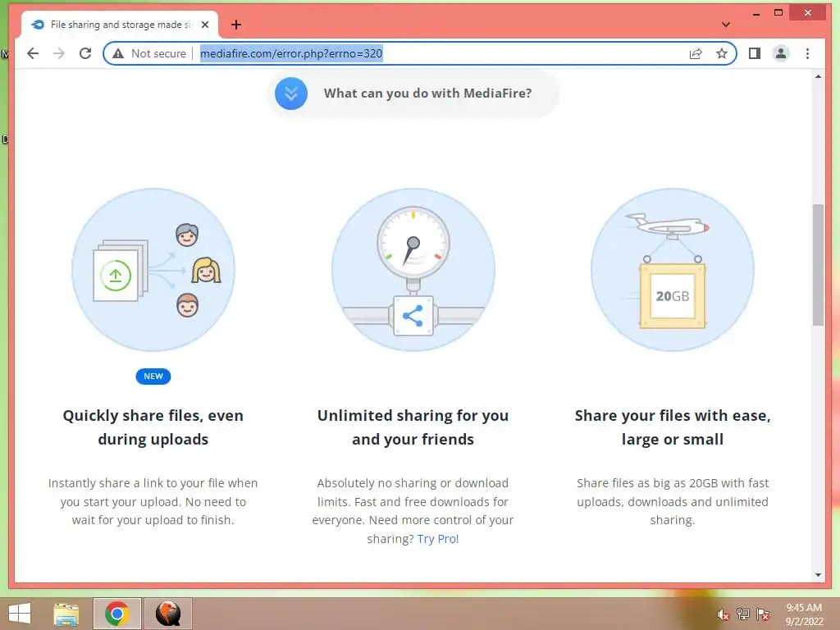Select the File sharing and storage tab
The width and height of the screenshot is (840, 630).
pos(120,25)
